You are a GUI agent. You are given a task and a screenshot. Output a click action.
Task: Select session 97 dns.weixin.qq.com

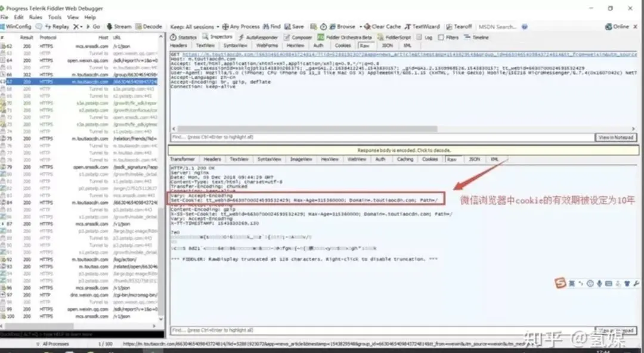point(79,295)
